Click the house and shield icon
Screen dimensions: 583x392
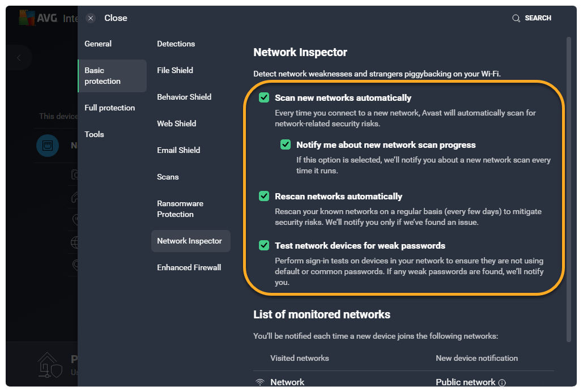pyautogui.click(x=49, y=364)
